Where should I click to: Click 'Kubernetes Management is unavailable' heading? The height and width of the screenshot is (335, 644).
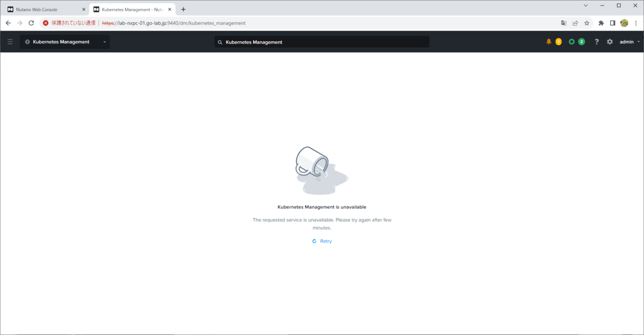tap(322, 207)
